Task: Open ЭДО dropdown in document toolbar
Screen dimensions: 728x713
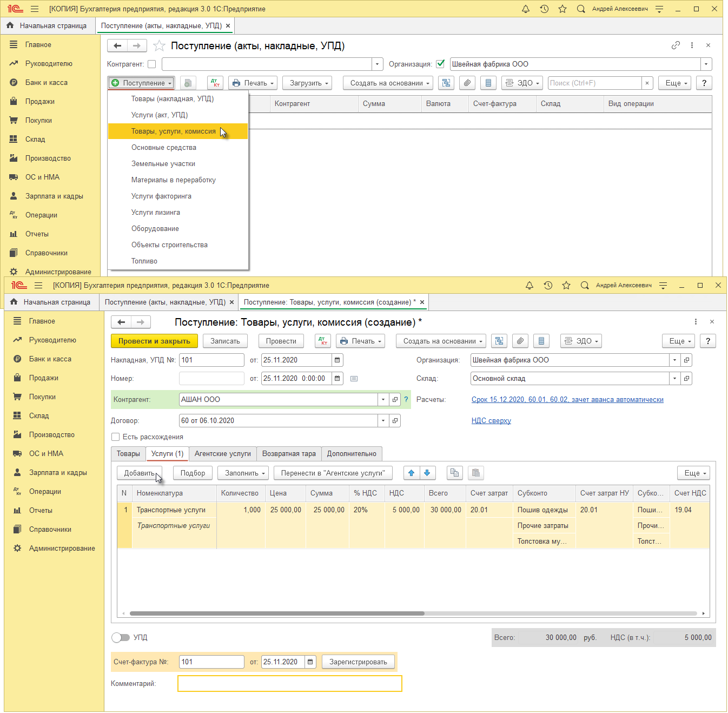Action: 581,341
